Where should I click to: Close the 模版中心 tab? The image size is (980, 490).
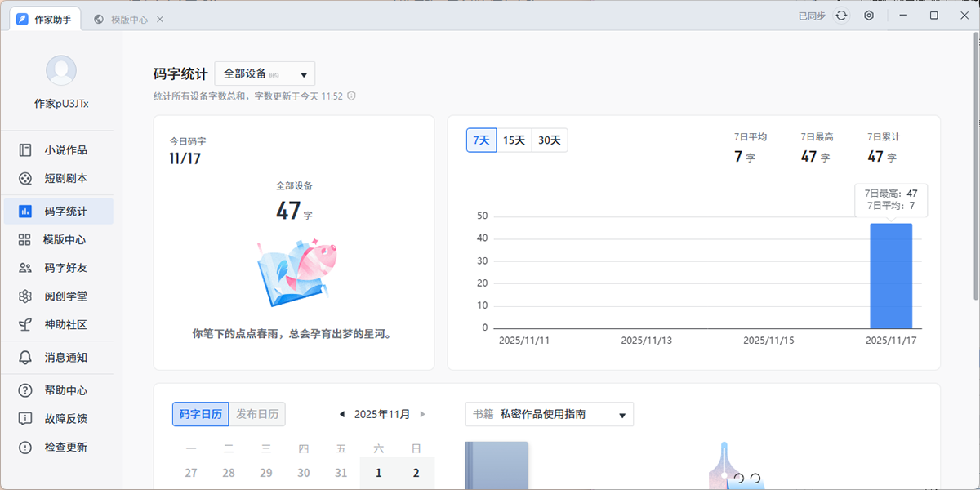pyautogui.click(x=160, y=19)
